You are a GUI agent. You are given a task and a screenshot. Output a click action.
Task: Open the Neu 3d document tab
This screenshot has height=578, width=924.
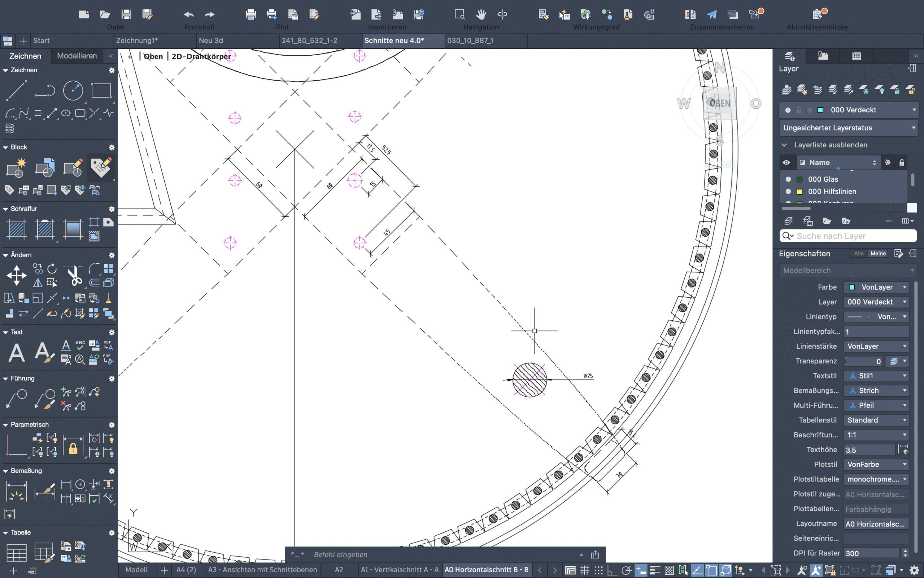[237, 40]
